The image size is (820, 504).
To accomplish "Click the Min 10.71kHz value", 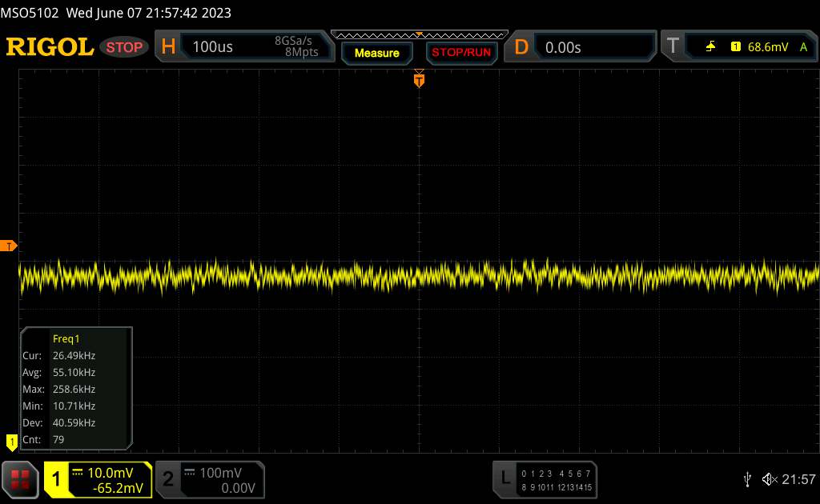I will [74, 406].
